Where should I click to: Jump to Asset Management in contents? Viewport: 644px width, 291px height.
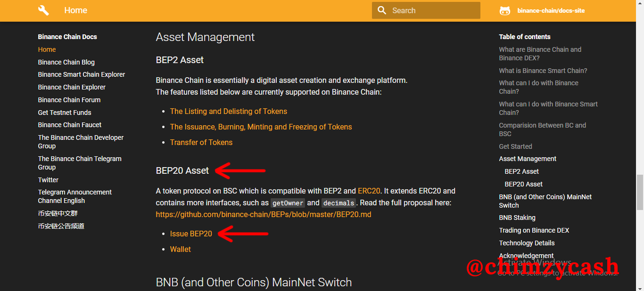click(528, 159)
